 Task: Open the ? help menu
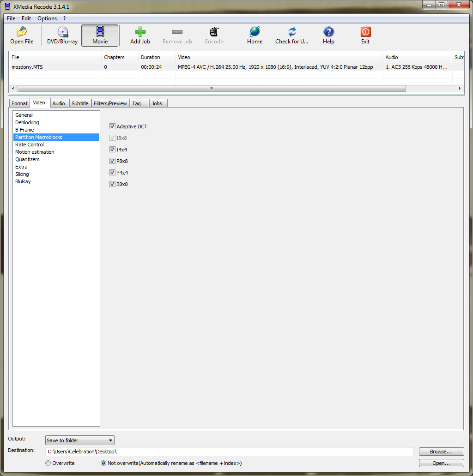(x=64, y=18)
